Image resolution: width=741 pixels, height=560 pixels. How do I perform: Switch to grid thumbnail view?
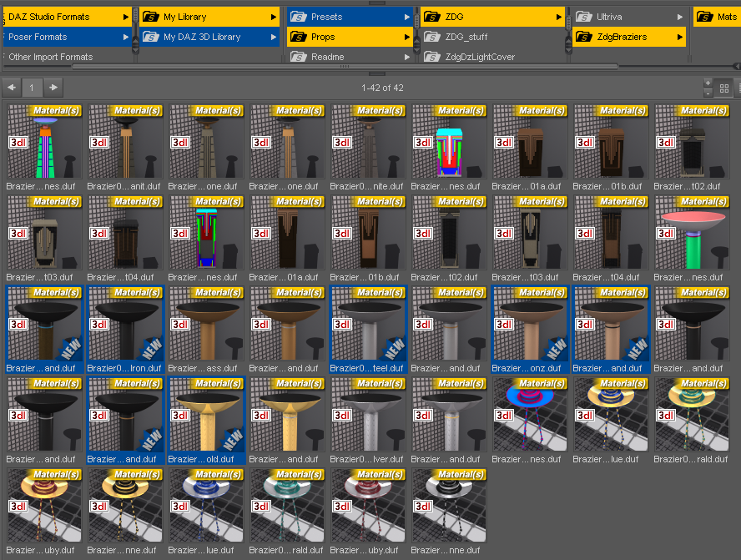(x=724, y=88)
